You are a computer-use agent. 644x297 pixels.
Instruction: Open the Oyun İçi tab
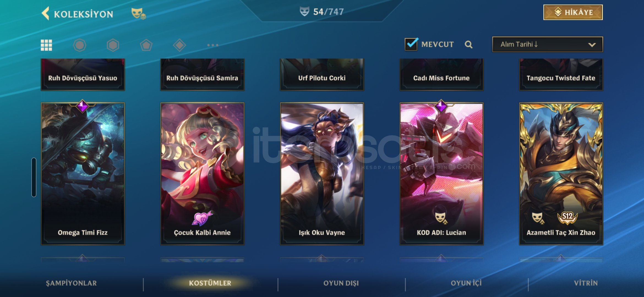(466, 283)
